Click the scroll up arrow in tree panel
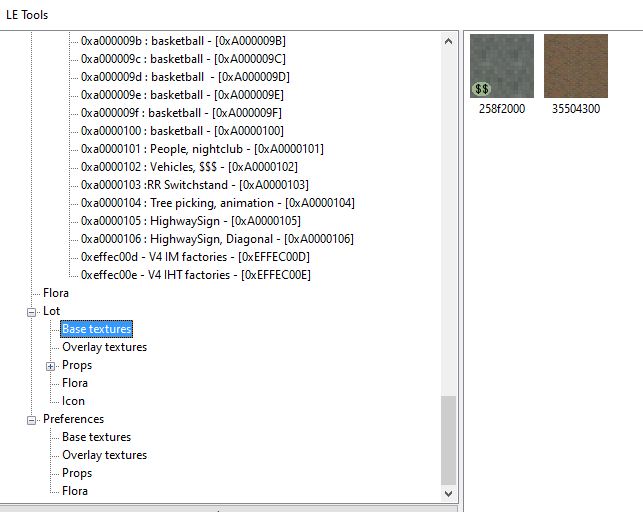The image size is (643, 512). point(448,41)
